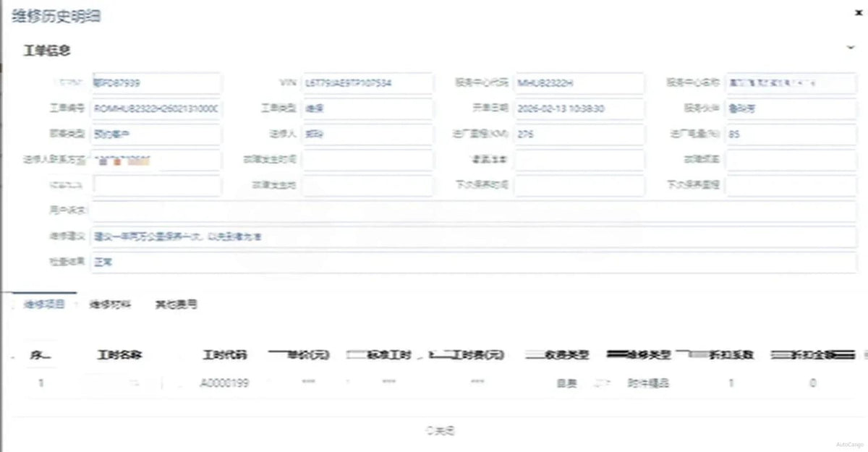Click the empty 下次保养时间 field

pyautogui.click(x=579, y=186)
